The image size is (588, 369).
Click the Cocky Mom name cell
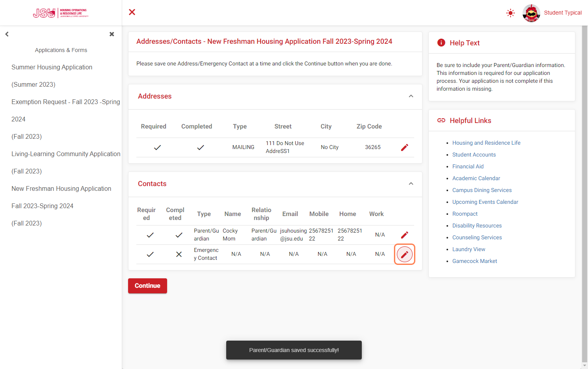coord(230,235)
